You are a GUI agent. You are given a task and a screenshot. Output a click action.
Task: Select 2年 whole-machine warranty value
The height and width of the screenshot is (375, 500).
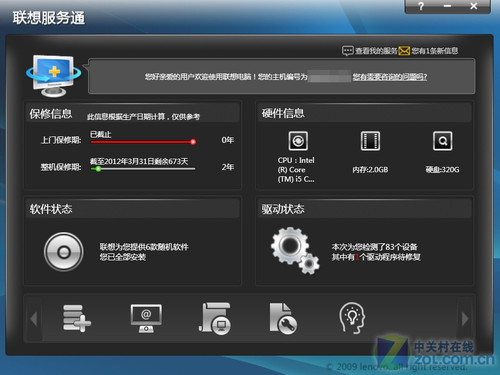click(x=228, y=167)
